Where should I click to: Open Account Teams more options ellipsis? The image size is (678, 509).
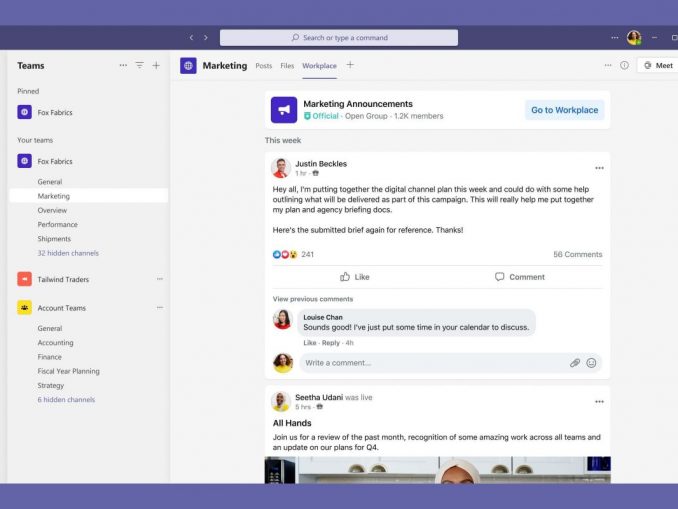pos(160,307)
